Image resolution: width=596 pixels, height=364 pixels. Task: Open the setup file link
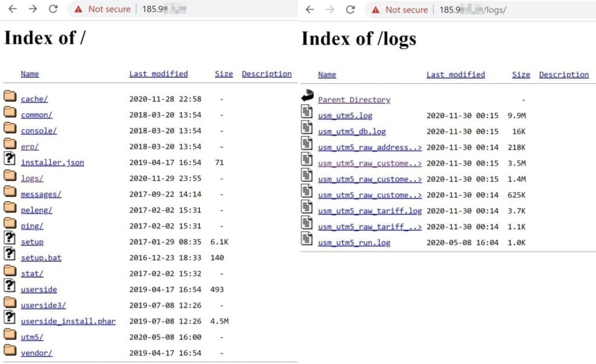32,242
